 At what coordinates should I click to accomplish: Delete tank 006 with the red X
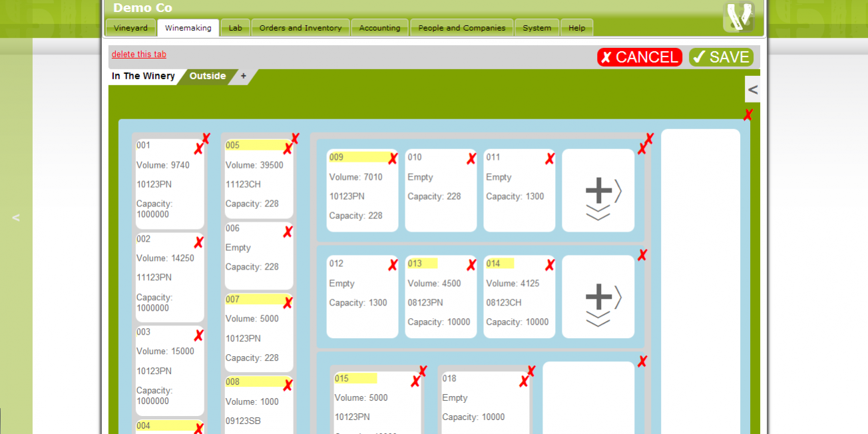coord(288,232)
